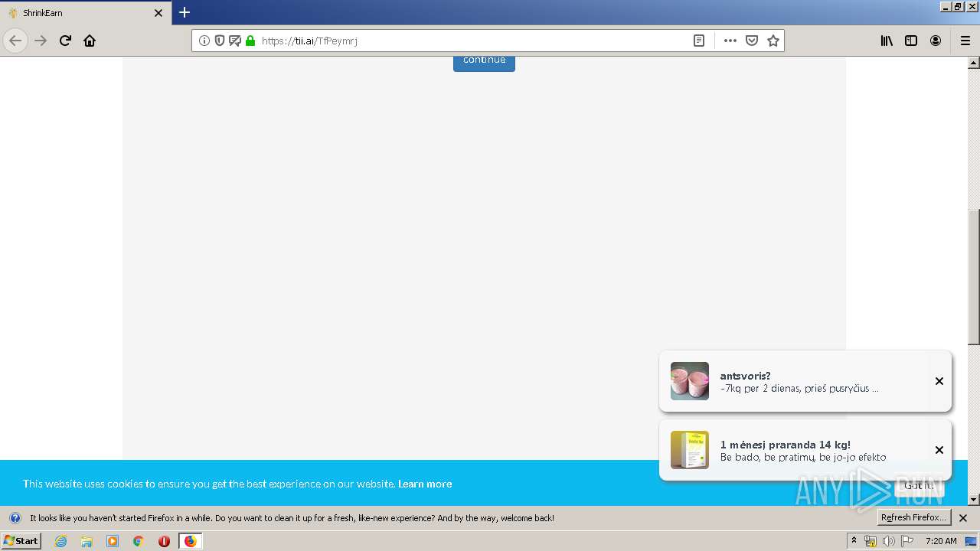Click the vertical scrollbar thumb
Screen dimensions: 980x551
pyautogui.click(x=974, y=277)
